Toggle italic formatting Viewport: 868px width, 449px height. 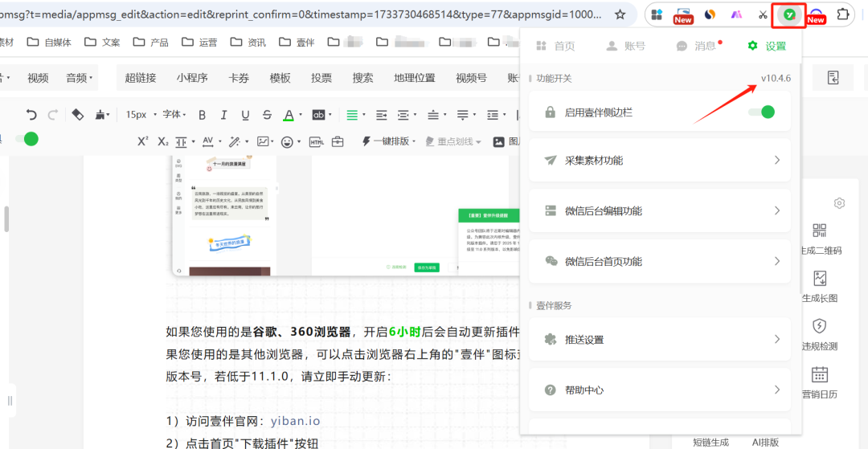(223, 115)
